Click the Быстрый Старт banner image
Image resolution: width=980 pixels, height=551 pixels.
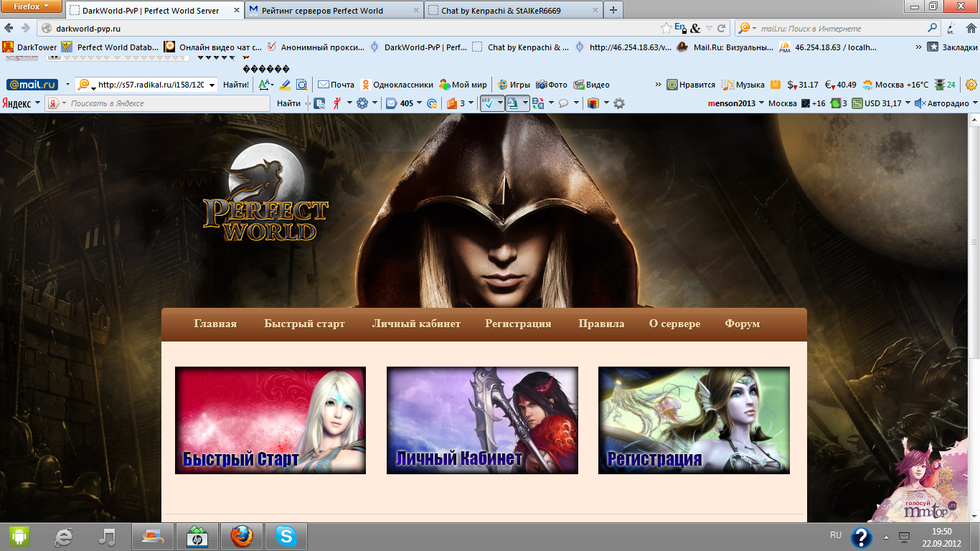(x=270, y=420)
